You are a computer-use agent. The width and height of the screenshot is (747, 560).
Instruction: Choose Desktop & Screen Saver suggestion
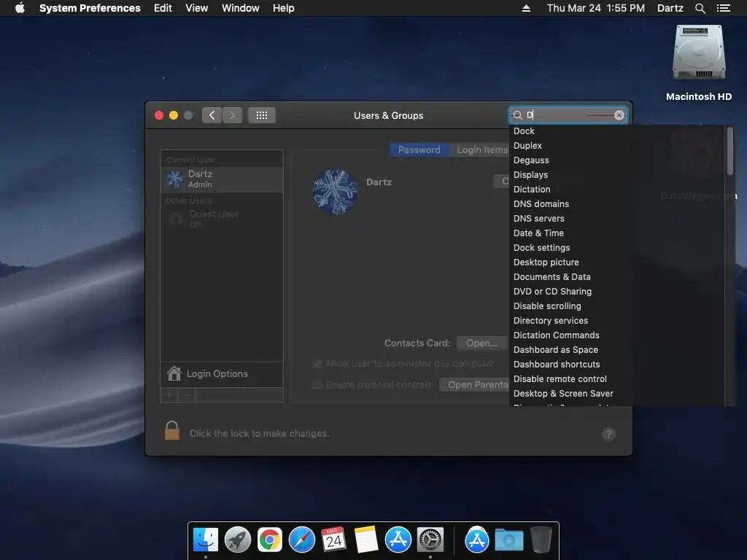pyautogui.click(x=563, y=393)
